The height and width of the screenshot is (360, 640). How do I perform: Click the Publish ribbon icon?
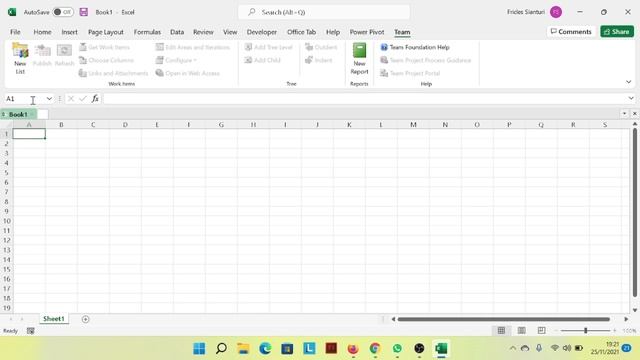42,55
